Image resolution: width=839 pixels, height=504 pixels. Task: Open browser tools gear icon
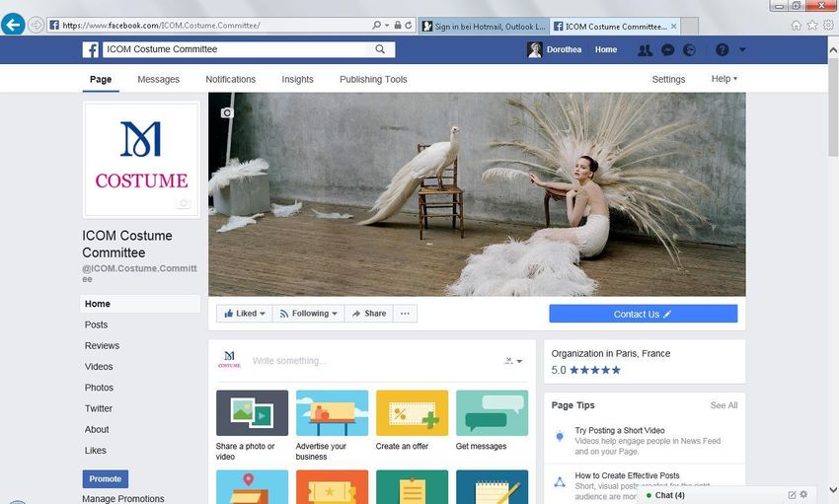(828, 25)
